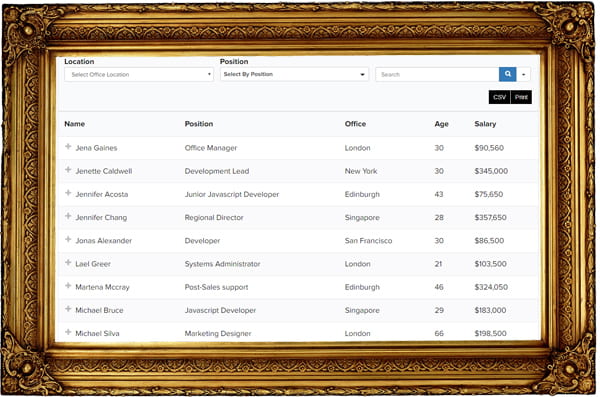The image size is (600, 397).
Task: Sort by the Name column header
Action: [x=75, y=124]
